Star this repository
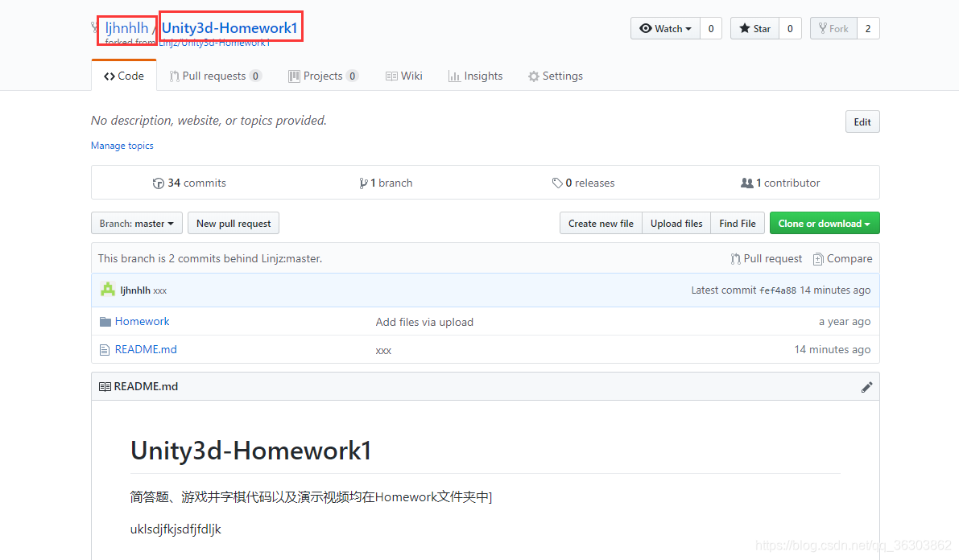Viewport: 959px width, 560px height. [754, 29]
